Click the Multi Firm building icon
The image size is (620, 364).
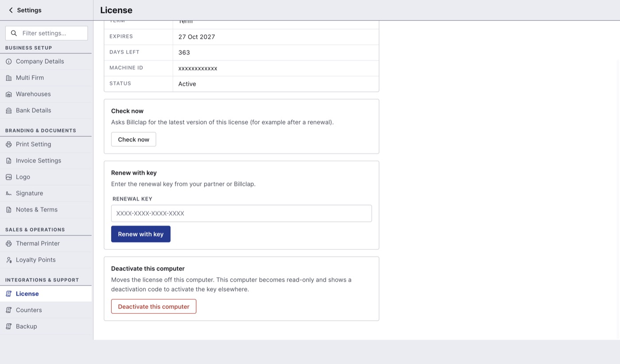(x=8, y=78)
